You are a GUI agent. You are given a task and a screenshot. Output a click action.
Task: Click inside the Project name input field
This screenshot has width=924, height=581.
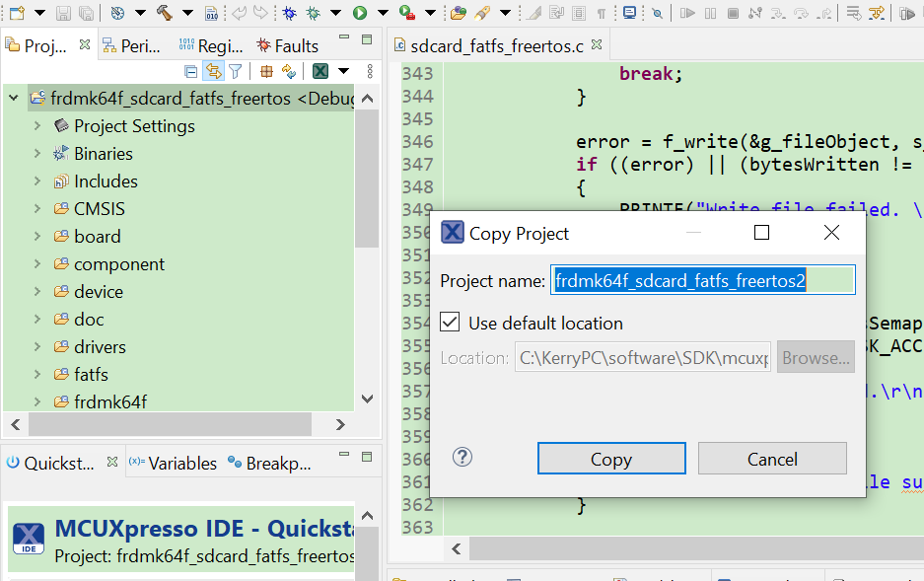pyautogui.click(x=702, y=279)
